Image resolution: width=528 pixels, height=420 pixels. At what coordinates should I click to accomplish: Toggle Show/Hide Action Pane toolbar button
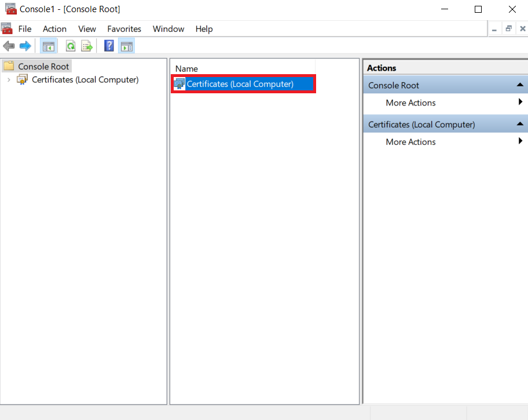click(x=127, y=46)
